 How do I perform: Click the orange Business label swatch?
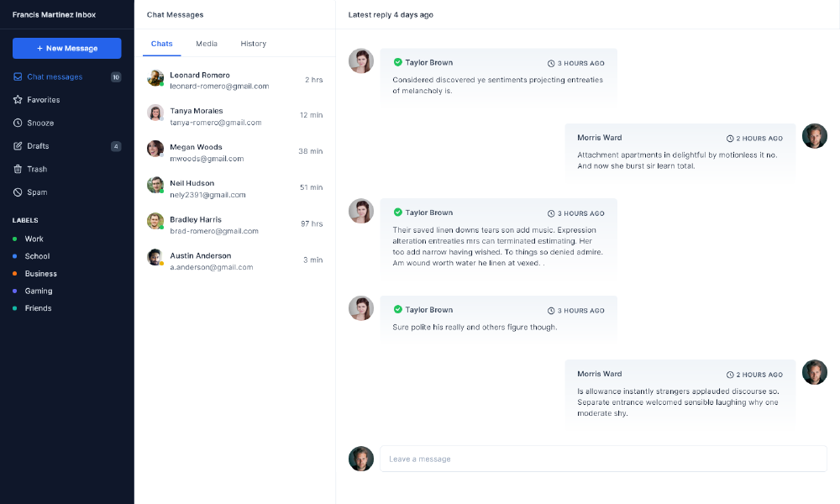pyautogui.click(x=14, y=273)
